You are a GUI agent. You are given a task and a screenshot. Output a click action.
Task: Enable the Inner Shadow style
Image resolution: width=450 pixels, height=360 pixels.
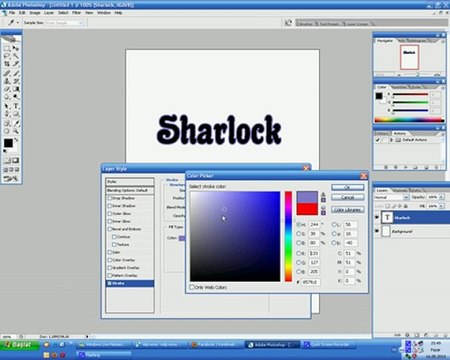110,206
